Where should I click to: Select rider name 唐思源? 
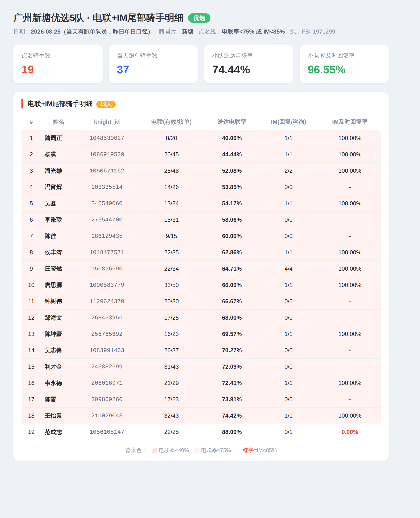[53, 285]
